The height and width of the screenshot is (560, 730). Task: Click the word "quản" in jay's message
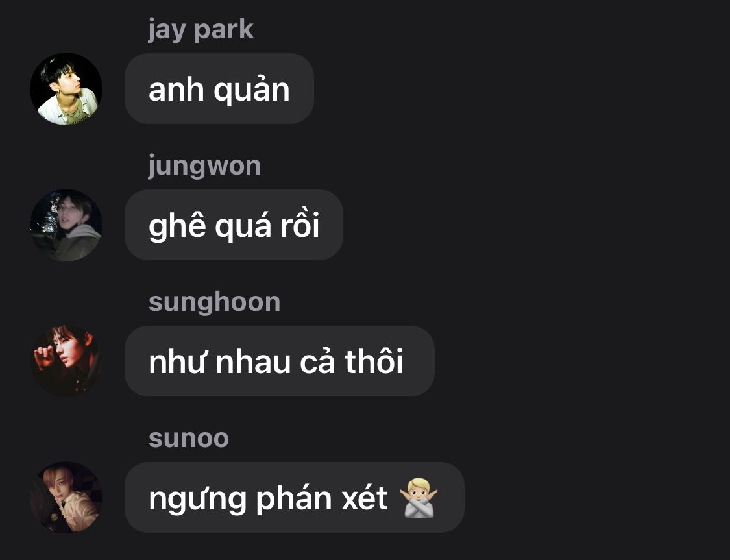[251, 90]
